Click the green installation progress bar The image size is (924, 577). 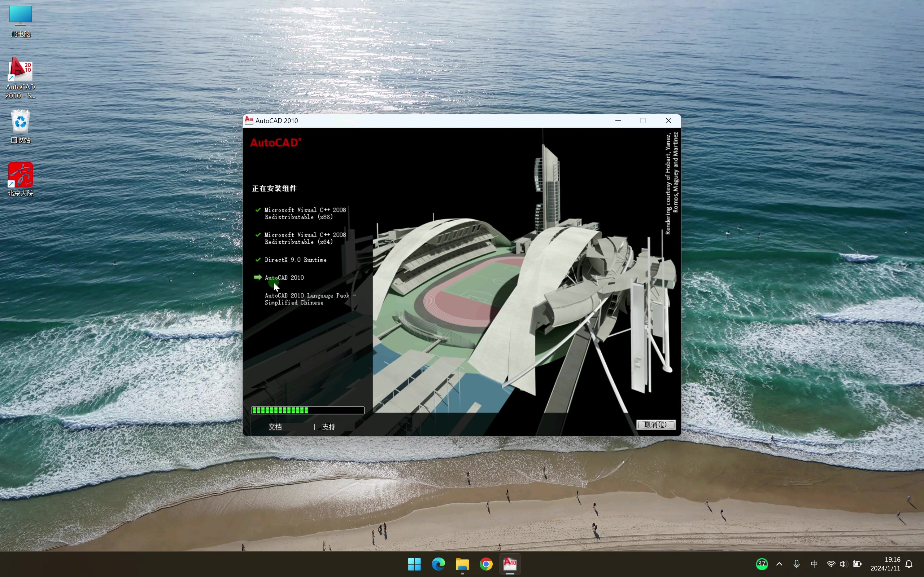[x=308, y=410]
